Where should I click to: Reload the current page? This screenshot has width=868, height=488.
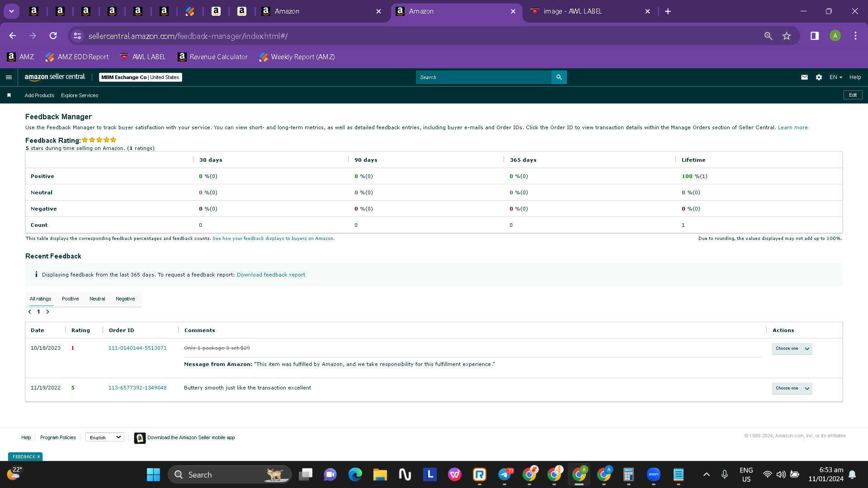pyautogui.click(x=53, y=36)
